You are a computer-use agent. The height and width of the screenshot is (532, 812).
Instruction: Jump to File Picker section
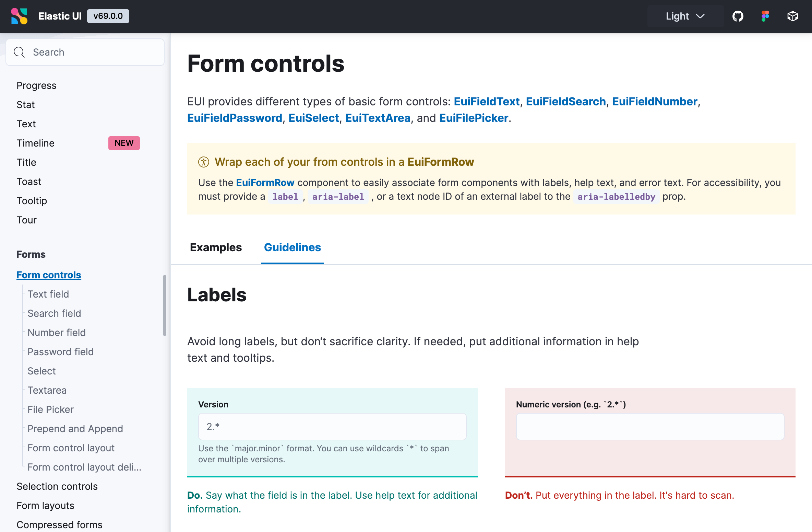tap(50, 409)
